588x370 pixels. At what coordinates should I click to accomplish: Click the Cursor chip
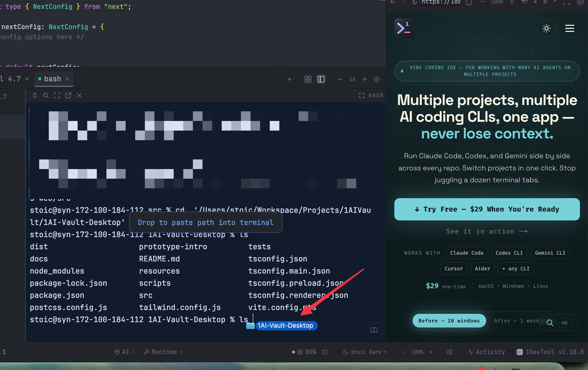454,269
